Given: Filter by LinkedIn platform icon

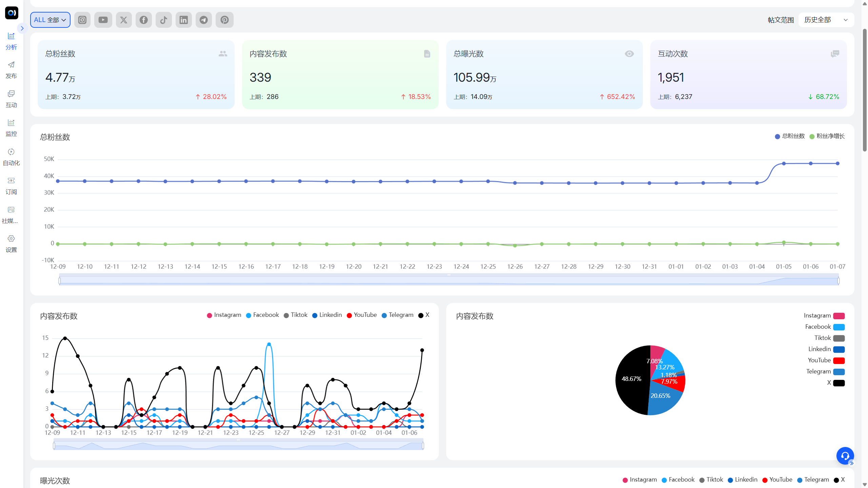Looking at the screenshot, I should pyautogui.click(x=183, y=20).
